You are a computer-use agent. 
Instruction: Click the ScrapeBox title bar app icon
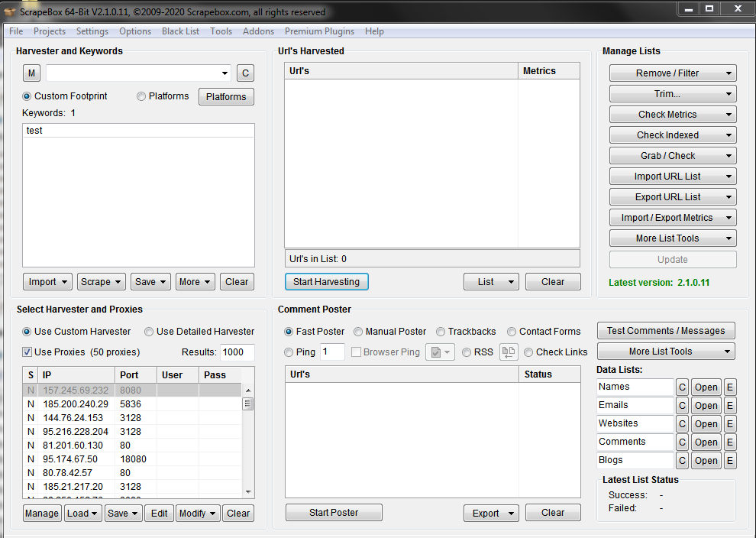point(10,11)
